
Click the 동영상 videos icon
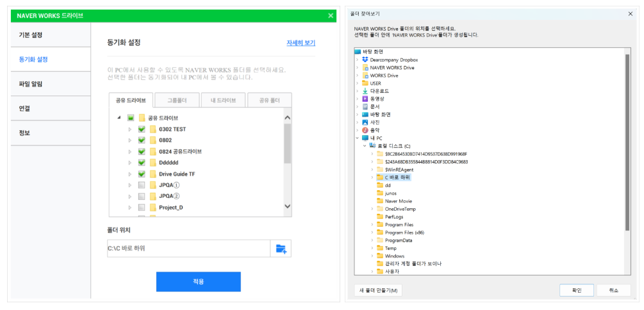365,99
